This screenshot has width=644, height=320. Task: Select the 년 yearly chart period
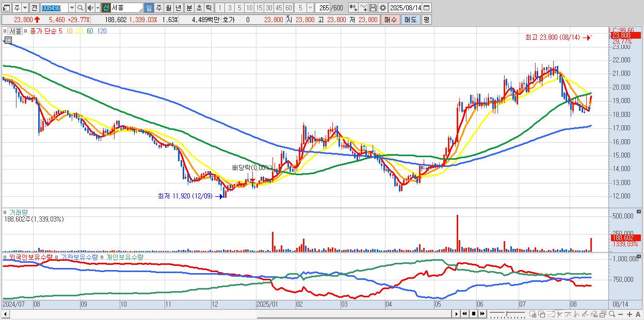coord(178,8)
